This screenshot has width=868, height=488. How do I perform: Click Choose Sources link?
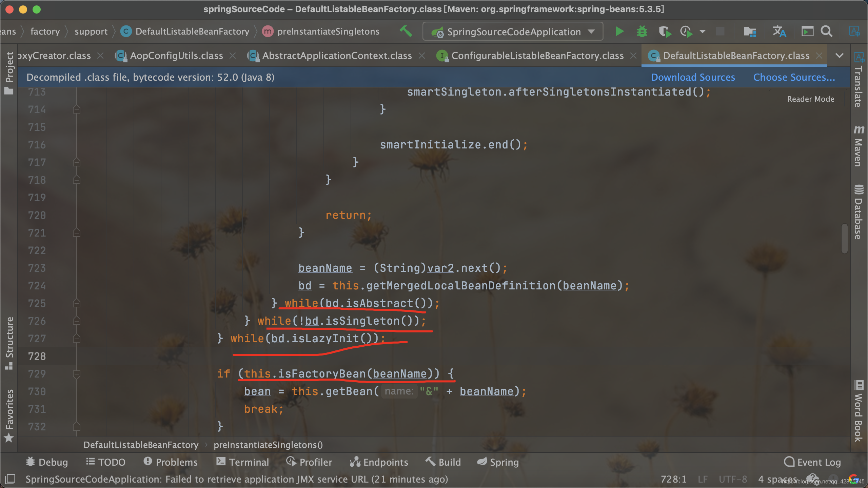click(794, 77)
